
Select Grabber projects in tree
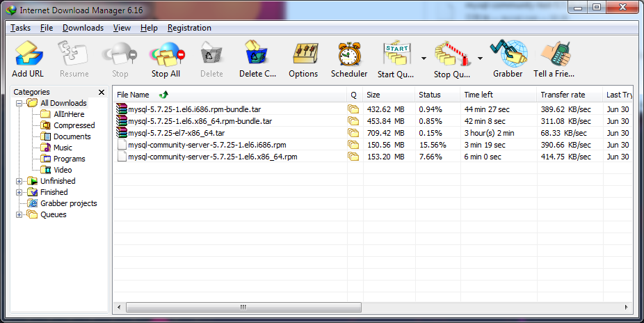click(x=69, y=203)
